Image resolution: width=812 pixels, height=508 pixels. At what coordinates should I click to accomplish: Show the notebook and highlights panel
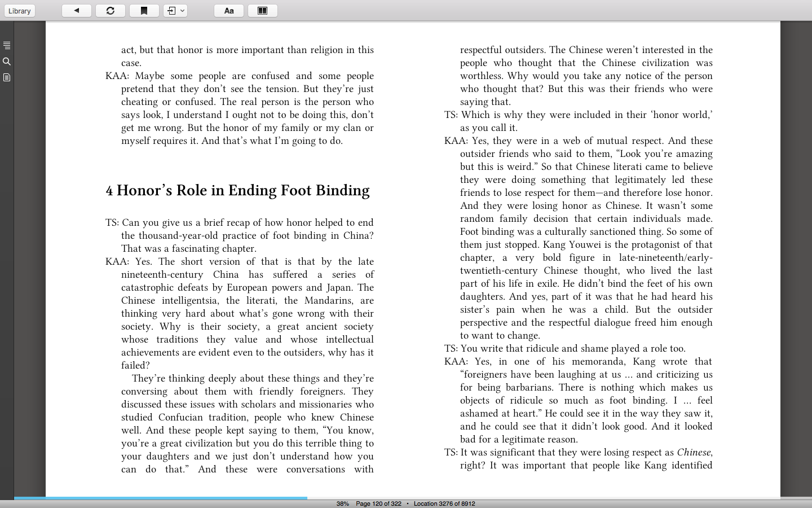[7, 77]
